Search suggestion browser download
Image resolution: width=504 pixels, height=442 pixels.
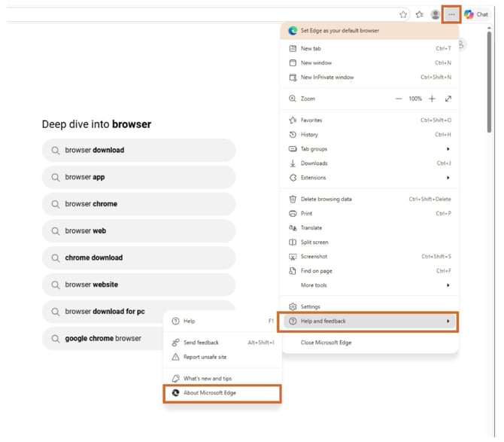(x=139, y=151)
